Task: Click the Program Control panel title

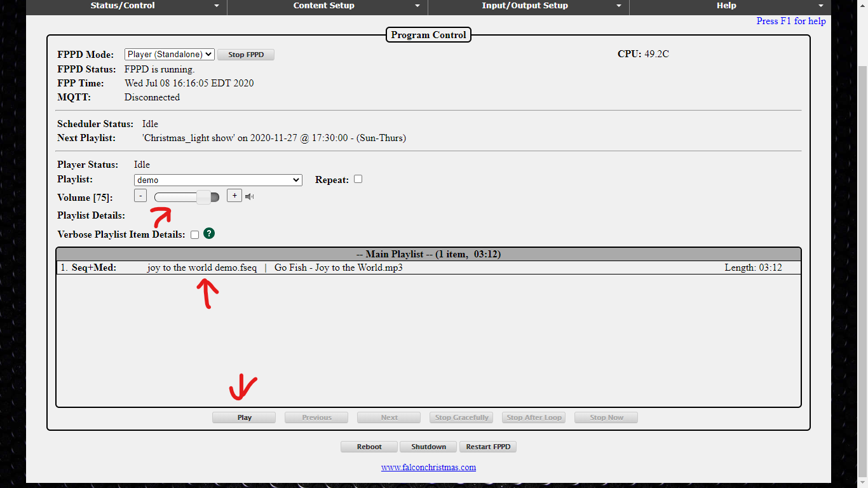Action: (x=428, y=35)
